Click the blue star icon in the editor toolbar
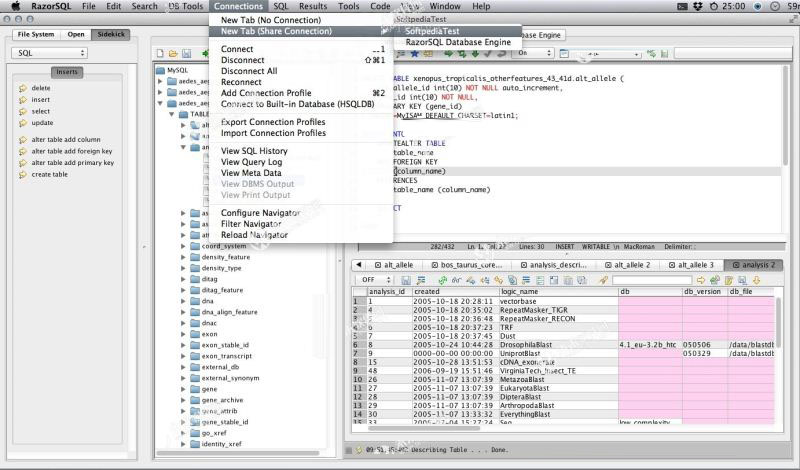 pyautogui.click(x=414, y=54)
